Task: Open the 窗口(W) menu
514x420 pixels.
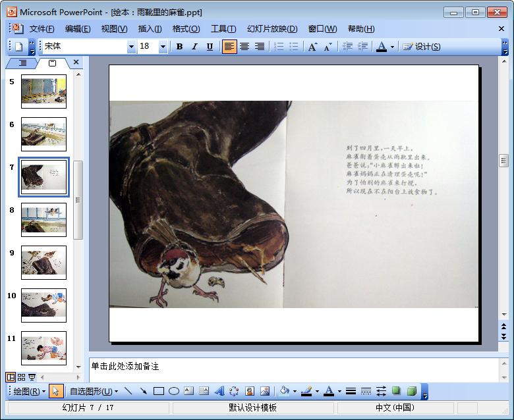Action: pos(322,29)
